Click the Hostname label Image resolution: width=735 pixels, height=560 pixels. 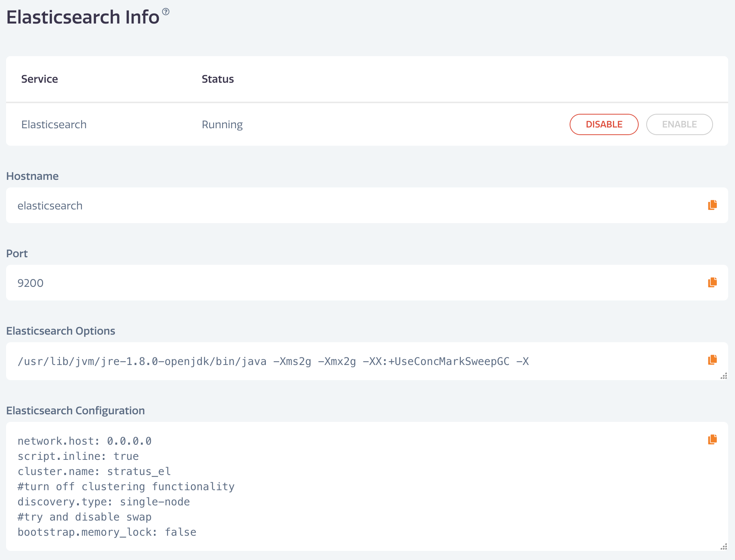coord(32,176)
